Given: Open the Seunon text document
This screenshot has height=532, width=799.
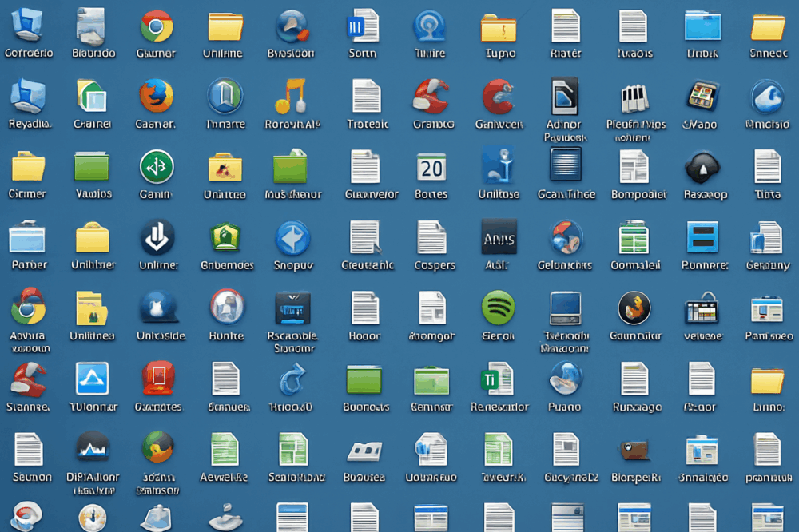Looking at the screenshot, I should click(x=29, y=449).
